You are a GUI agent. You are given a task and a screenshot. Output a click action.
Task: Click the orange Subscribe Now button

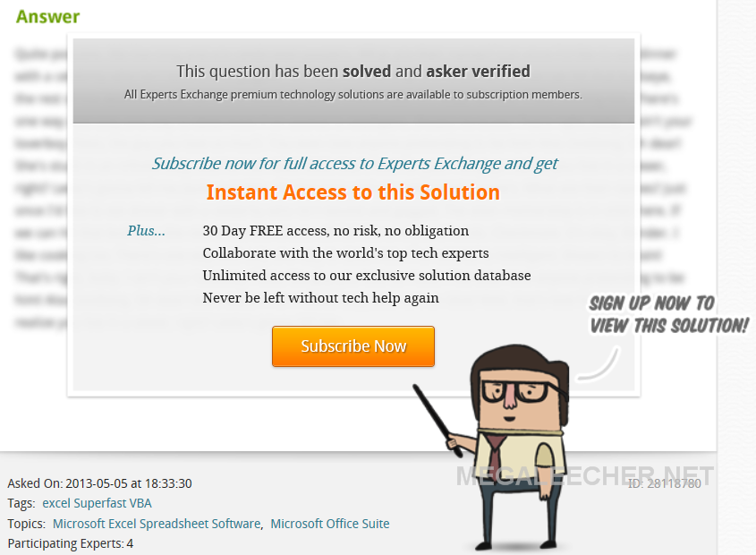353,346
